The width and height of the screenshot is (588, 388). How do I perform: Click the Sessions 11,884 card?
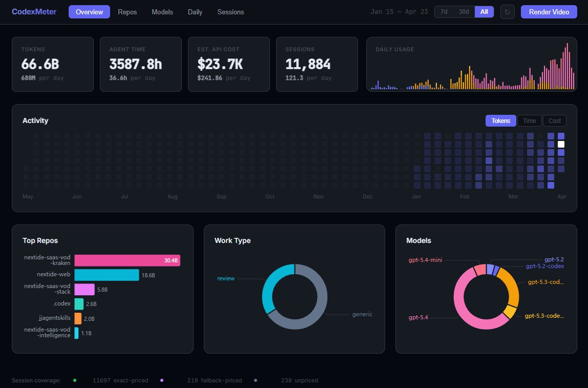click(x=317, y=64)
